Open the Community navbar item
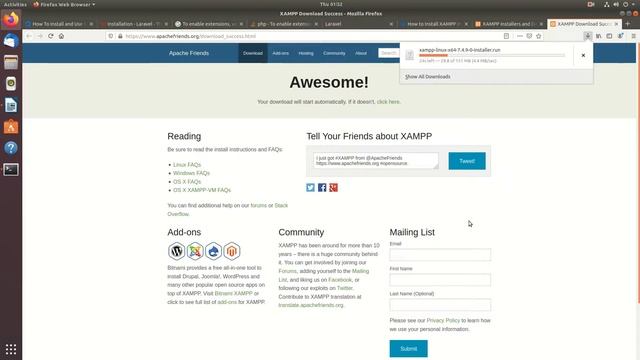Screen dimensions: 640x360 click(334, 53)
